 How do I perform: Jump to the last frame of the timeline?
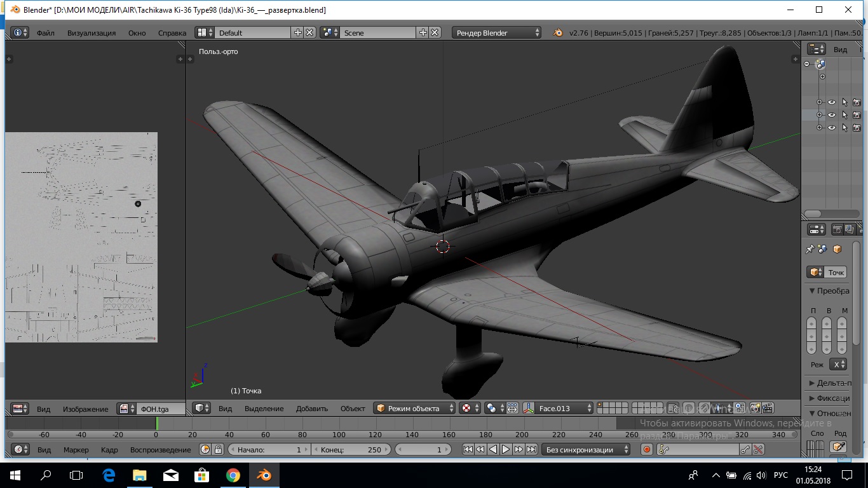click(x=532, y=449)
